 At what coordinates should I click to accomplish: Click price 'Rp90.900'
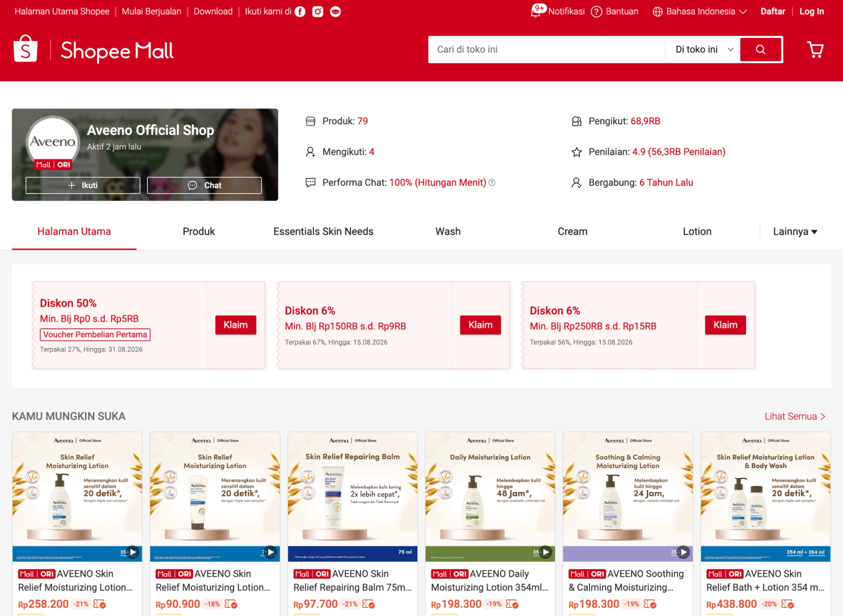pyautogui.click(x=178, y=604)
